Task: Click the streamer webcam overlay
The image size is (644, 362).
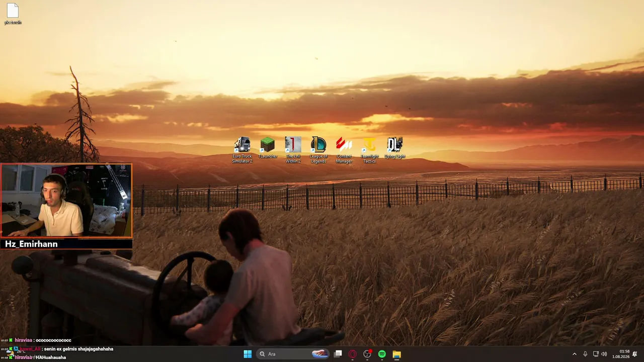Action: click(66, 200)
